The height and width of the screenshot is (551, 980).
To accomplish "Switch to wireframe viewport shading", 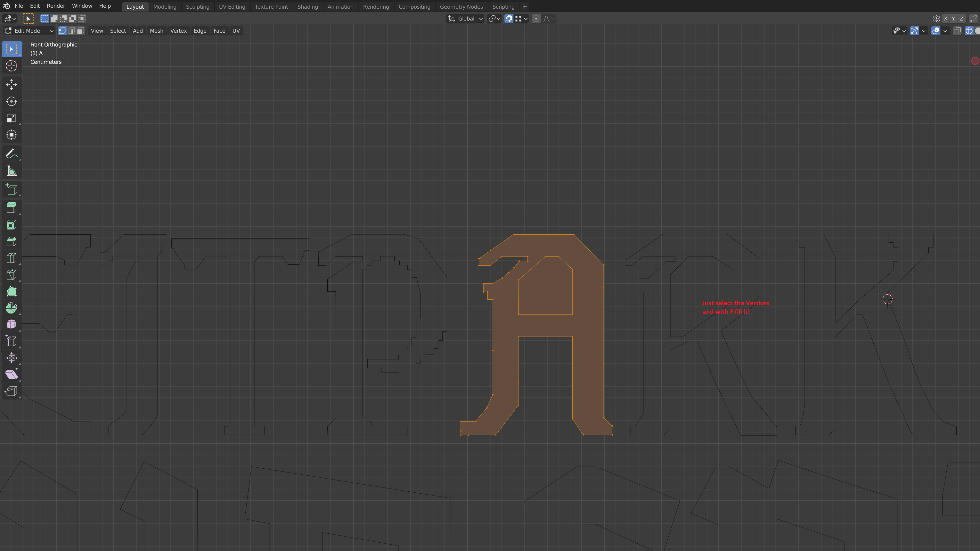I will (x=969, y=31).
